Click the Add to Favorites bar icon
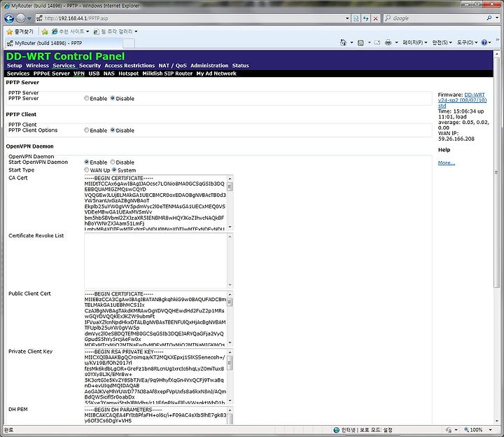Screen dimensions: 504x437 [x=45, y=32]
